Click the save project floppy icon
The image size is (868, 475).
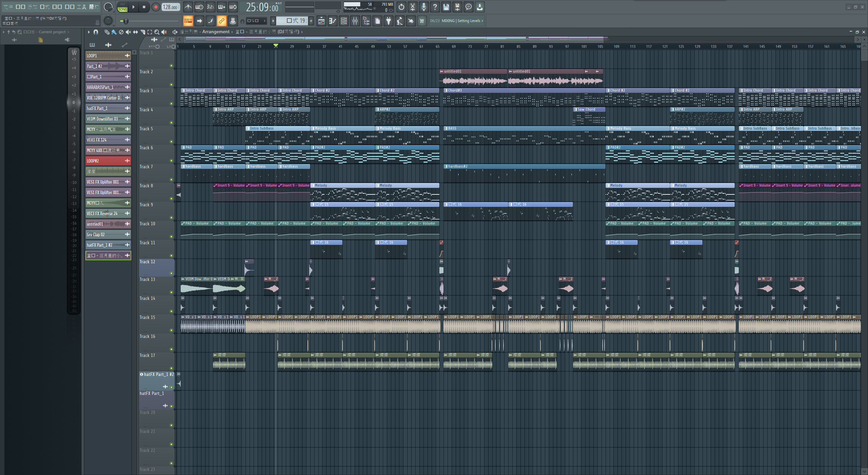(446, 7)
